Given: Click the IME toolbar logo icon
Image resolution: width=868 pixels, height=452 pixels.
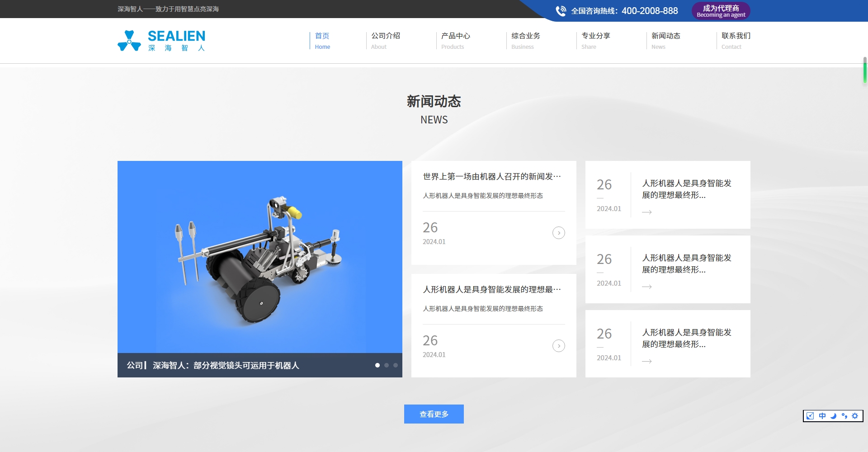Looking at the screenshot, I should (810, 416).
